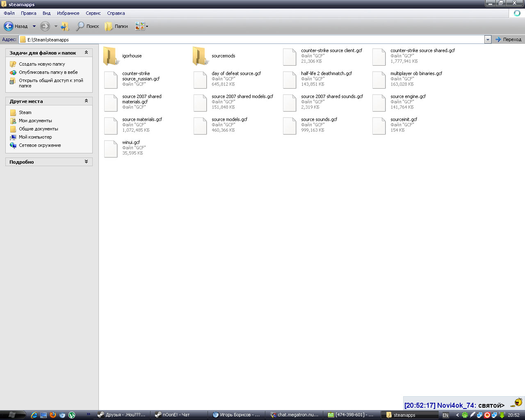Viewport: 525px width, 420px height.
Task: Click Опубликовать папку в вебе link
Action: [x=48, y=72]
